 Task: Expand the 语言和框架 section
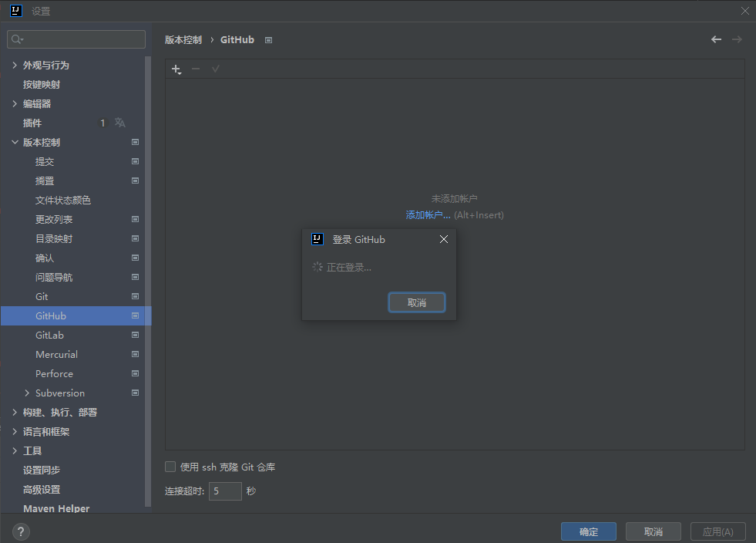pos(15,432)
